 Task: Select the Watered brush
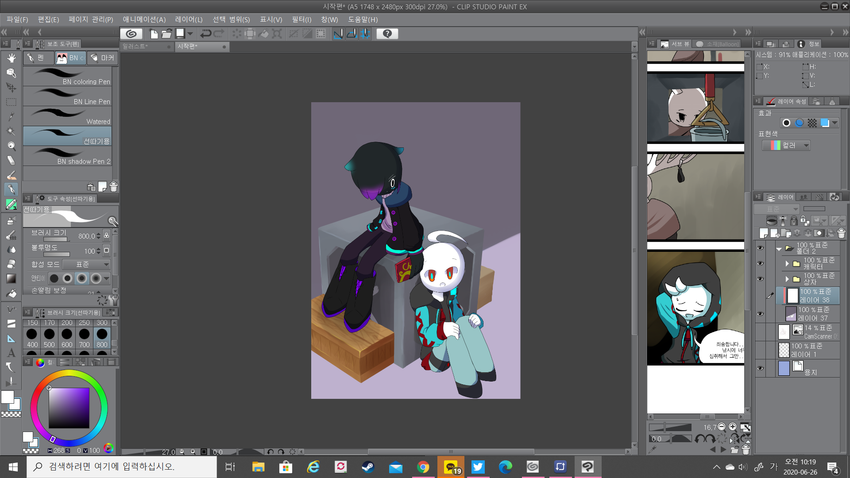click(67, 116)
